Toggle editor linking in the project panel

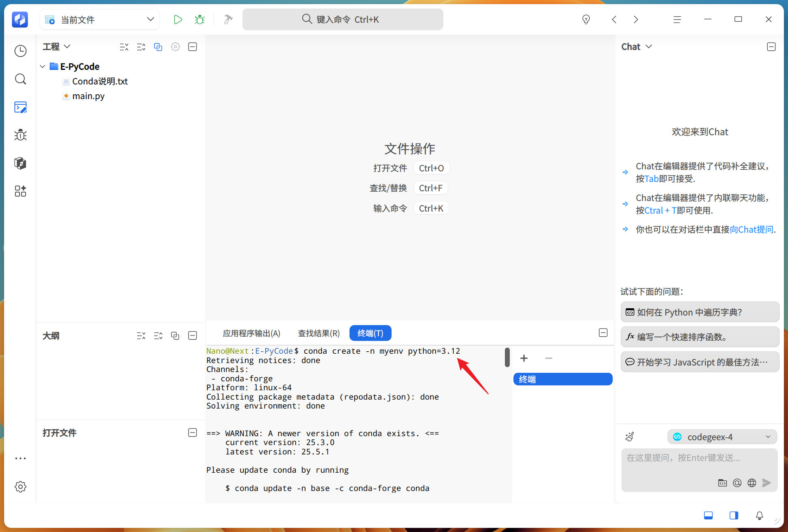tap(158, 47)
